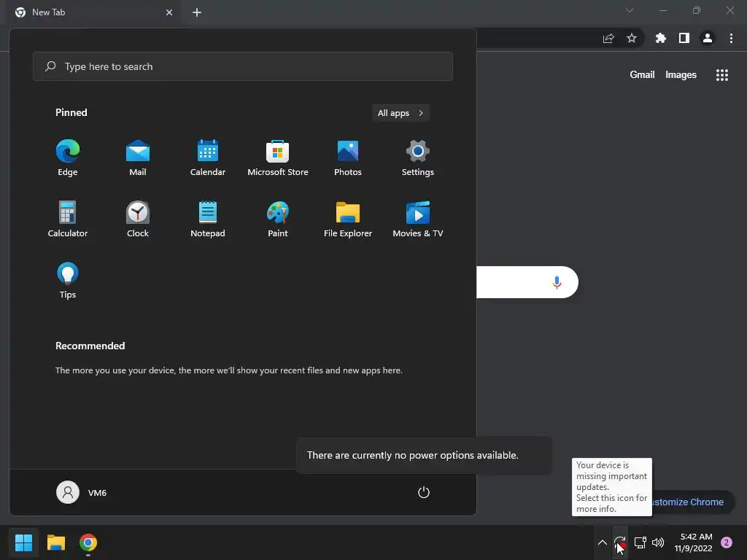Open Chrome three-dot menu

pos(731,38)
